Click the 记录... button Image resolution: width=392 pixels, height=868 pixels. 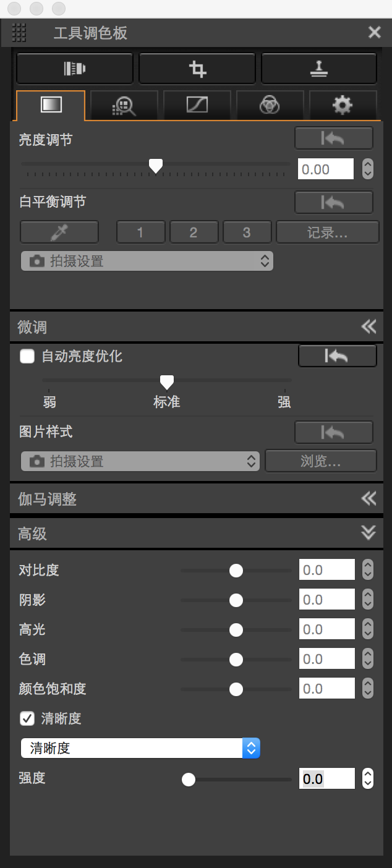tap(327, 232)
